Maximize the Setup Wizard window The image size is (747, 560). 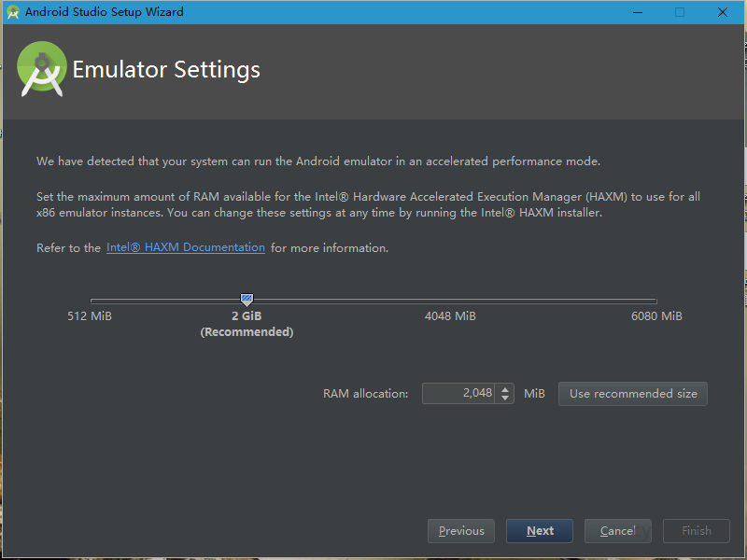pos(680,12)
